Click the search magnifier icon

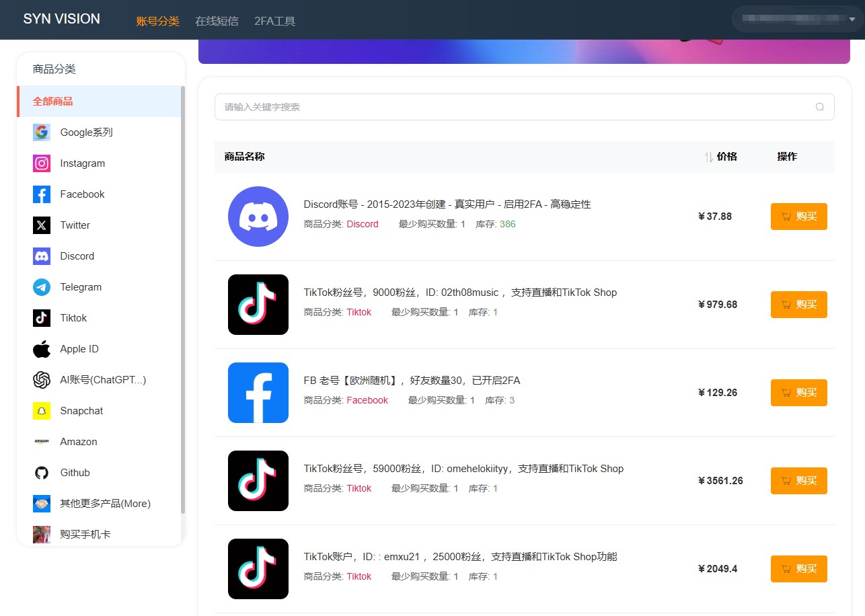pyautogui.click(x=819, y=107)
